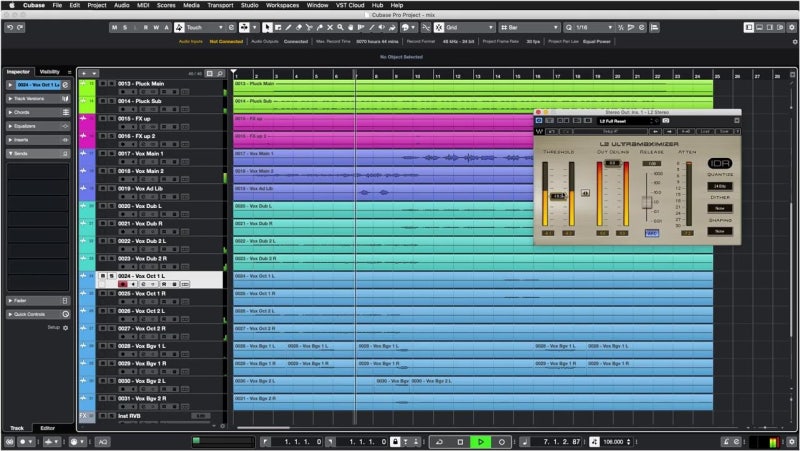Toggle global Write W automation button
Screen dimensions: 800x451
(x=156, y=28)
